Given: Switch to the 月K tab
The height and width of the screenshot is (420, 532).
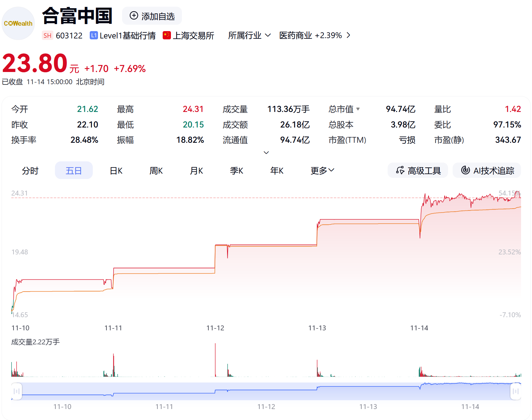Looking at the screenshot, I should [197, 171].
